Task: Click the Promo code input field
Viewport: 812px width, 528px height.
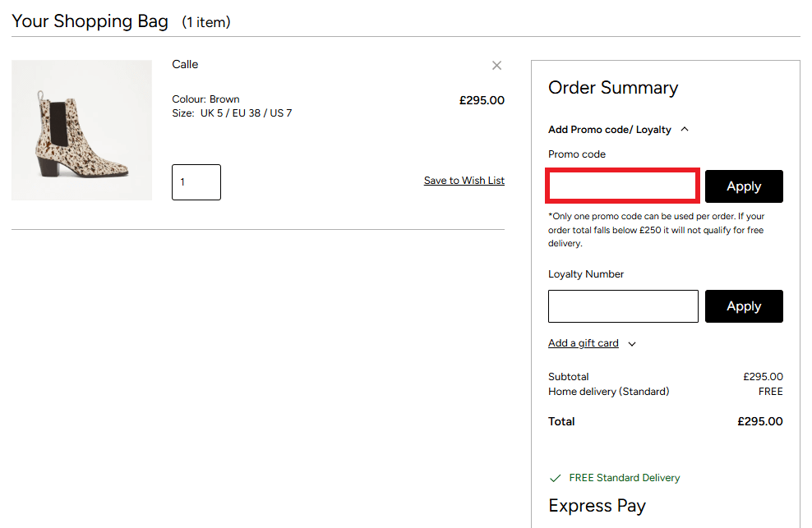Action: (622, 186)
